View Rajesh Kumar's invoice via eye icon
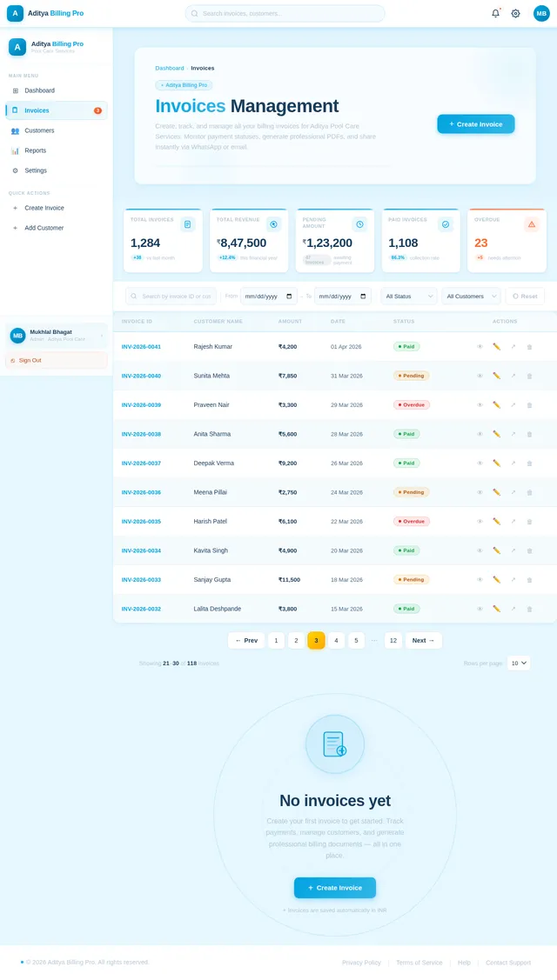This screenshot has height=980, width=557. (x=480, y=346)
